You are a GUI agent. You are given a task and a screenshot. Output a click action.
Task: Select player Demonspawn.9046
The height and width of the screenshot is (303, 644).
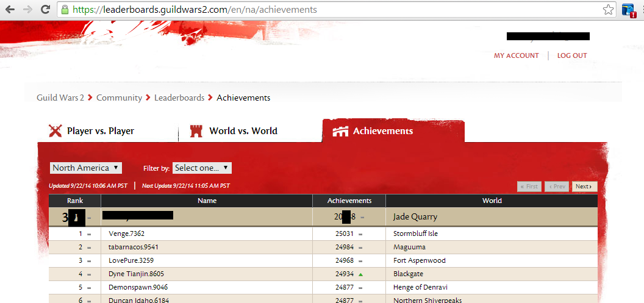tap(138, 287)
